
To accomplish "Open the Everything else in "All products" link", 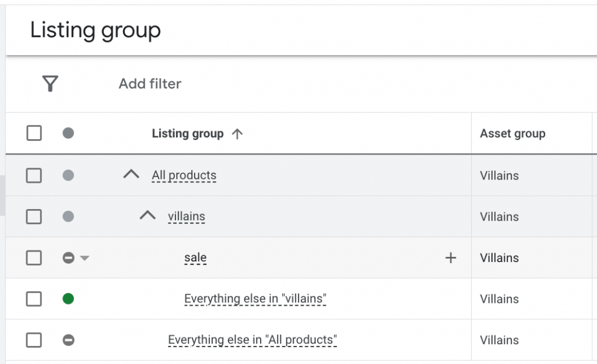I will 252,340.
